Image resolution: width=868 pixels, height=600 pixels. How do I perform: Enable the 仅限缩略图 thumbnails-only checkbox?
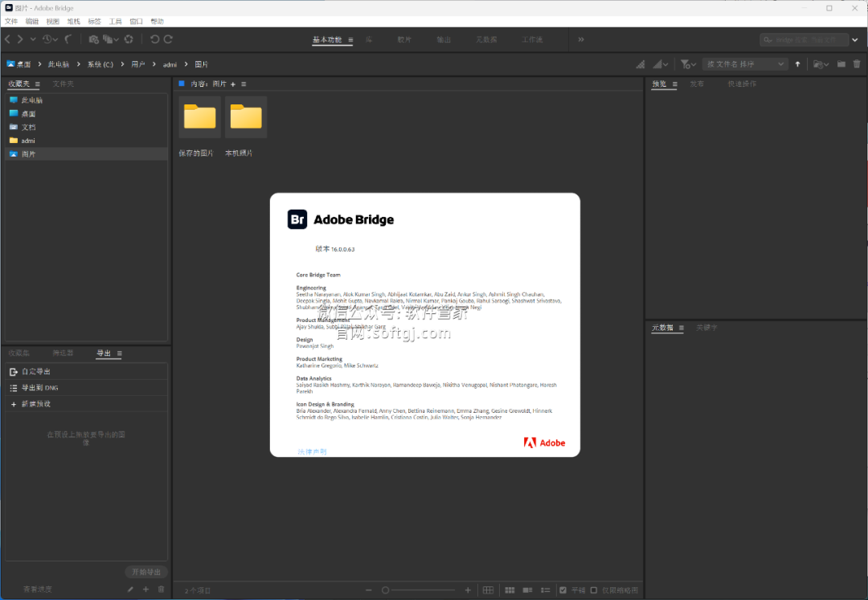(594, 590)
